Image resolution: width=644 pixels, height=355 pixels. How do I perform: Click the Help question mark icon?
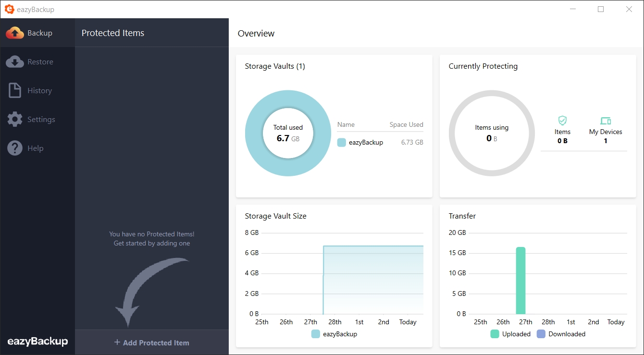[x=15, y=148]
